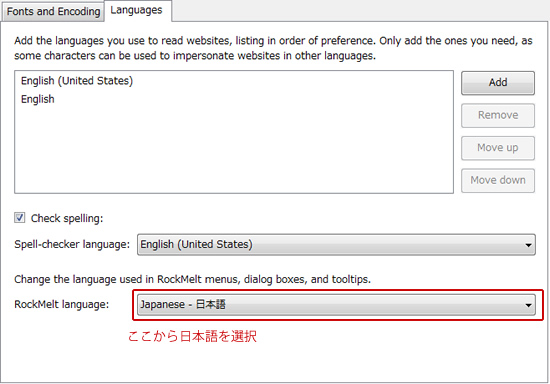Select the Languages tab

(x=137, y=11)
